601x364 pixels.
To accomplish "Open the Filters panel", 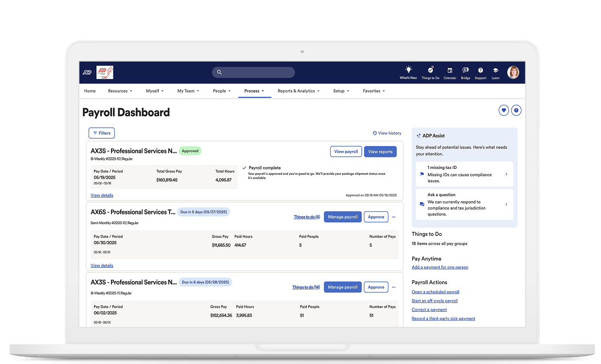I will (101, 133).
